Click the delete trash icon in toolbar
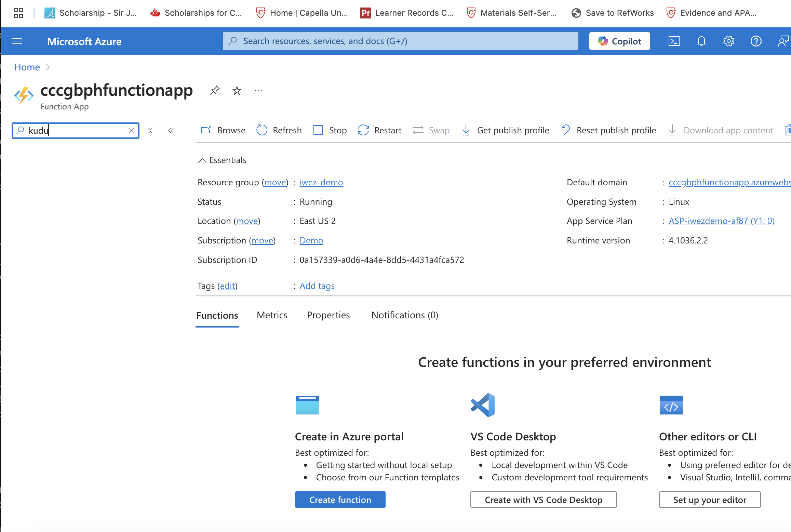 [788, 130]
